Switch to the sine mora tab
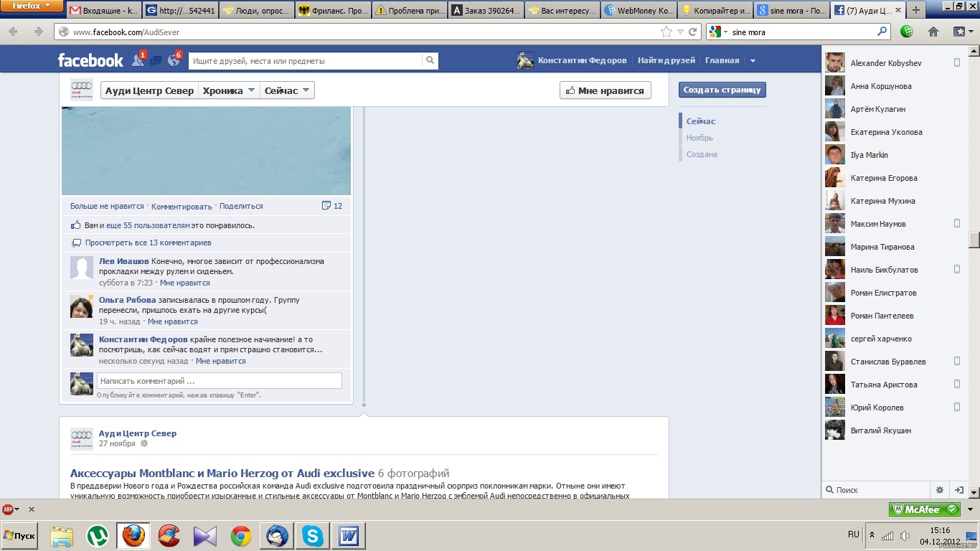 tap(792, 11)
